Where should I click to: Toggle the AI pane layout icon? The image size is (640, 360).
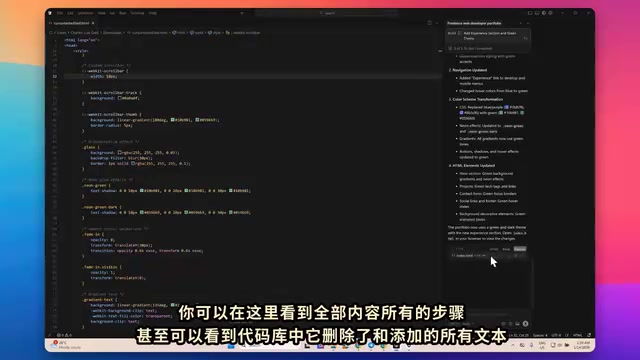click(x=544, y=13)
